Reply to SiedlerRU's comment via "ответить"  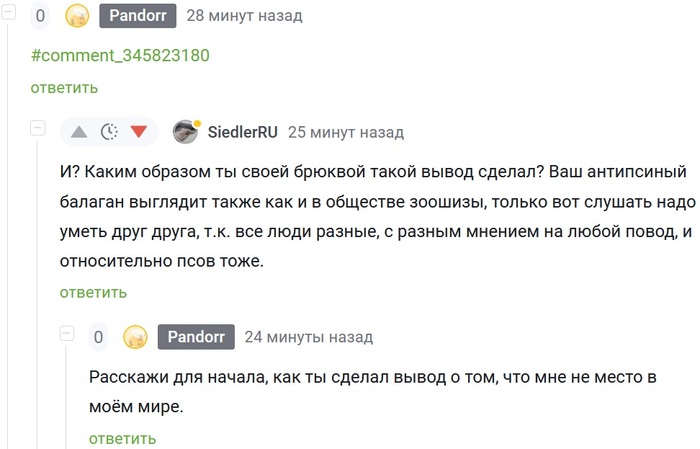(x=93, y=292)
